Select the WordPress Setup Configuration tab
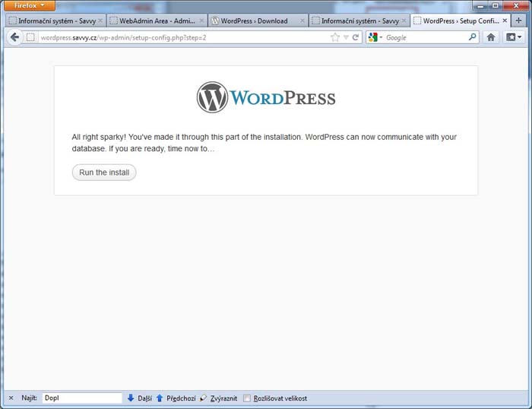532x409 pixels. pyautogui.click(x=460, y=21)
